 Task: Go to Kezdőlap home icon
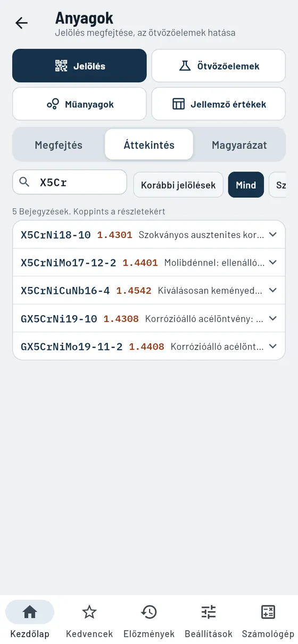pyautogui.click(x=30, y=612)
